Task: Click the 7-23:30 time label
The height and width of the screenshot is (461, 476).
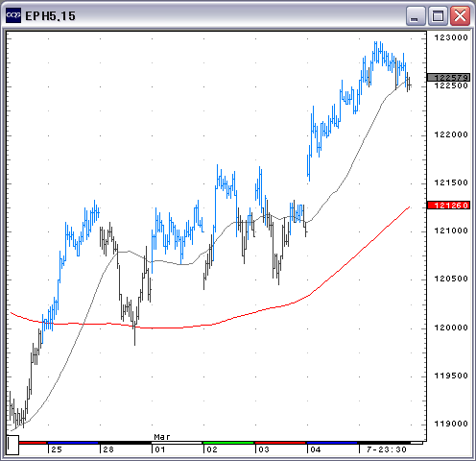Action: point(387,449)
